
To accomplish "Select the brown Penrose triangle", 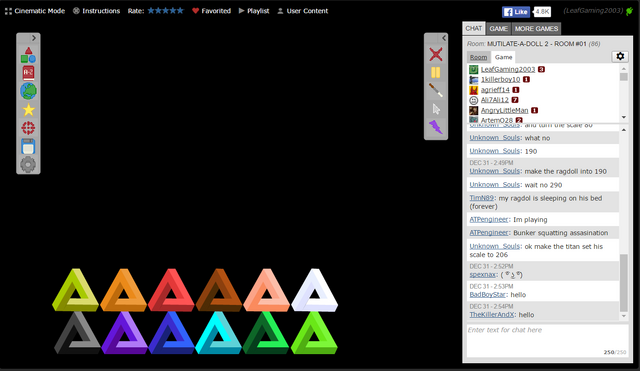I will pos(219,290).
